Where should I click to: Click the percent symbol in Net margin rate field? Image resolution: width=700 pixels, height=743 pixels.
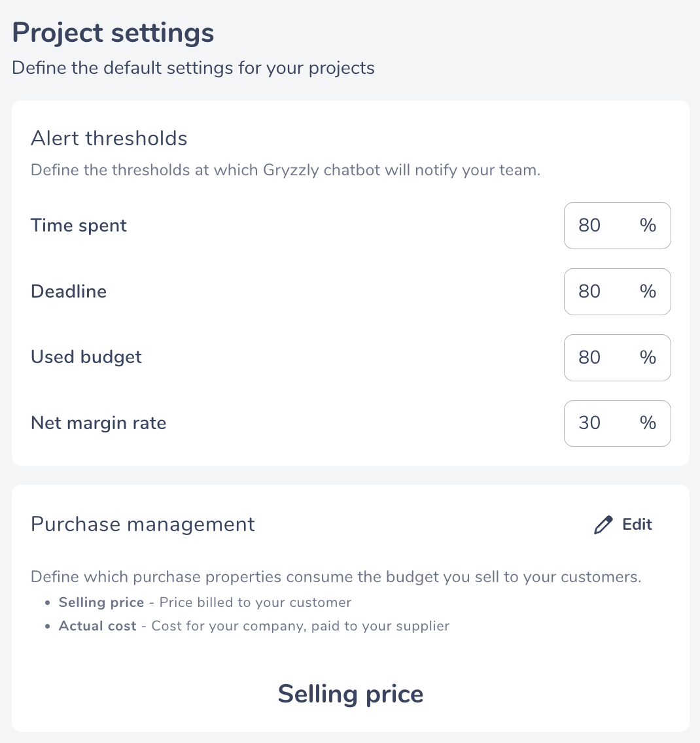pyautogui.click(x=648, y=423)
